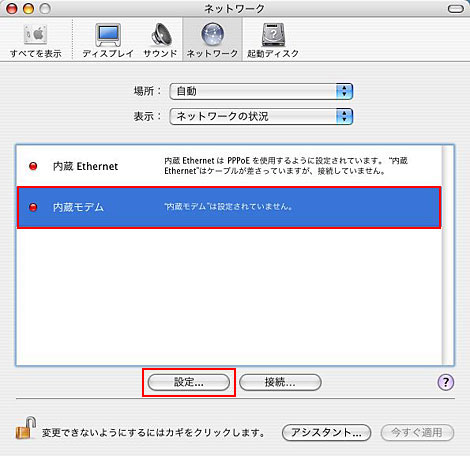
Task: Open the 場所 location dropdown
Action: pos(261,91)
